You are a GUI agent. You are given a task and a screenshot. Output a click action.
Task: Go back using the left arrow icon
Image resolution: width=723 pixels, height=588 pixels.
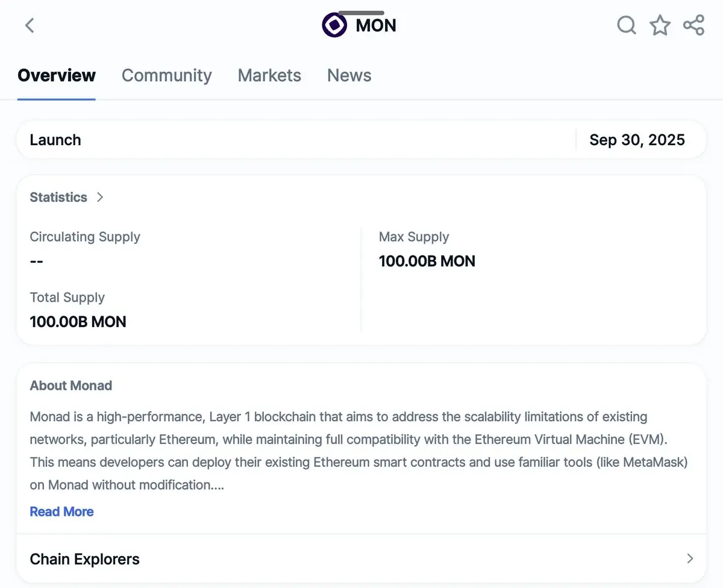30,25
